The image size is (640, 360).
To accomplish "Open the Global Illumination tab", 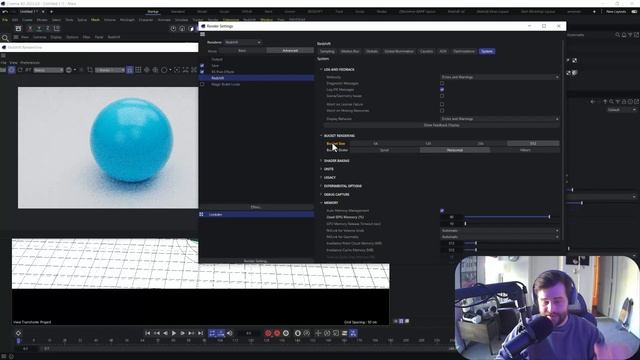I will 399,51.
